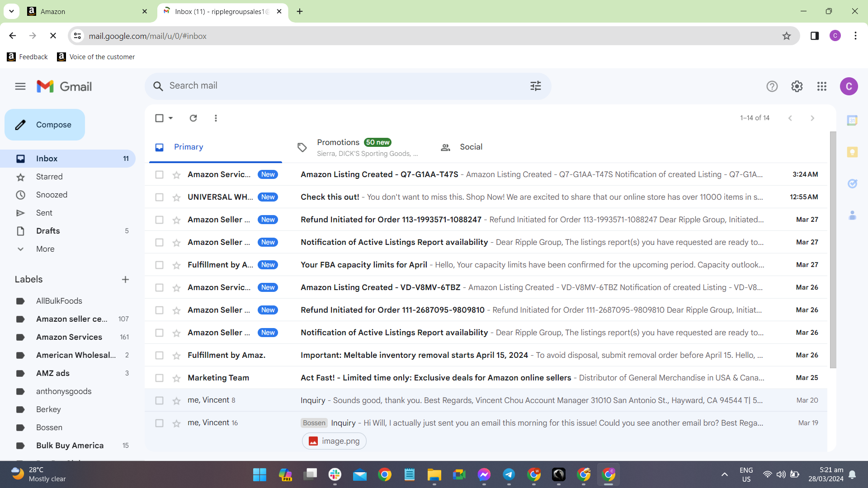Go to older emails arrow
Viewport: 868px width, 488px height.
click(812, 118)
